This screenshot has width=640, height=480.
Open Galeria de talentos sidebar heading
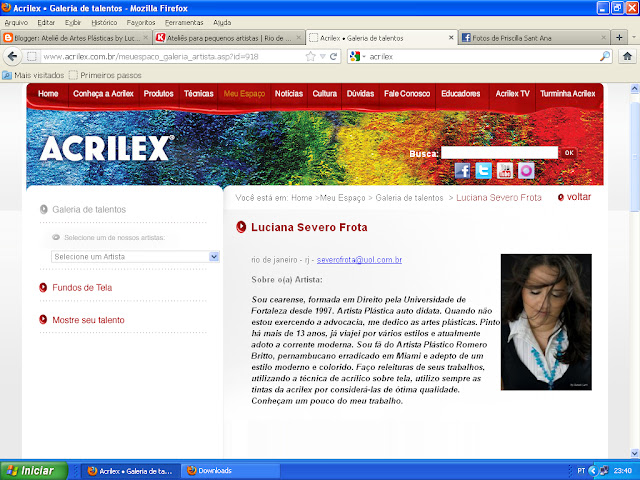point(89,209)
